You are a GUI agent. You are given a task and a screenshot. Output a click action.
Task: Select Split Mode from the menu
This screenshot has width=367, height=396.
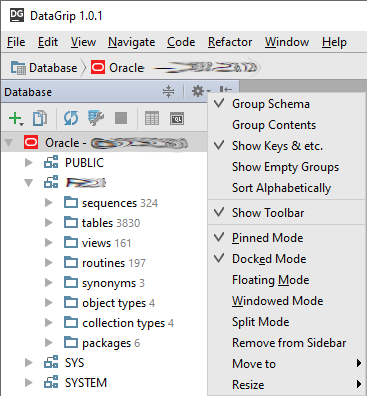(x=287, y=322)
